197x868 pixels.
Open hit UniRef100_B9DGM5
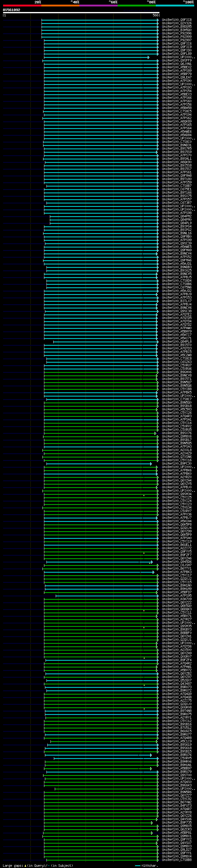(x=176, y=26)
